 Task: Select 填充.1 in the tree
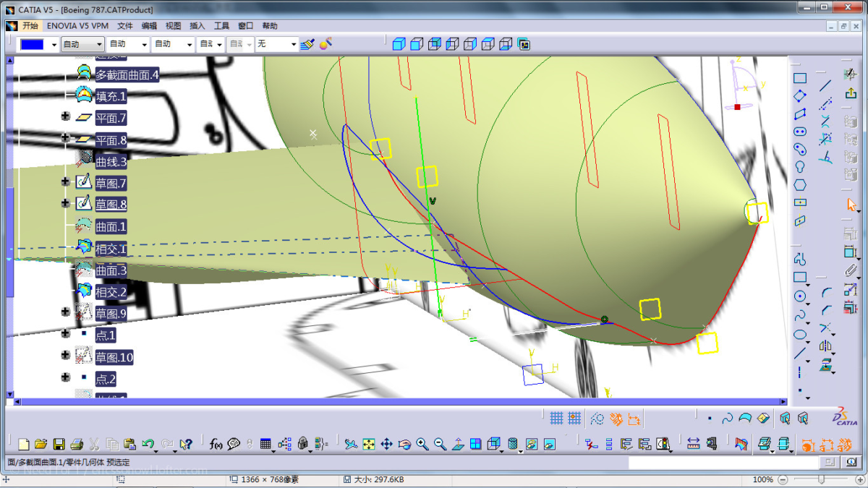coord(111,96)
